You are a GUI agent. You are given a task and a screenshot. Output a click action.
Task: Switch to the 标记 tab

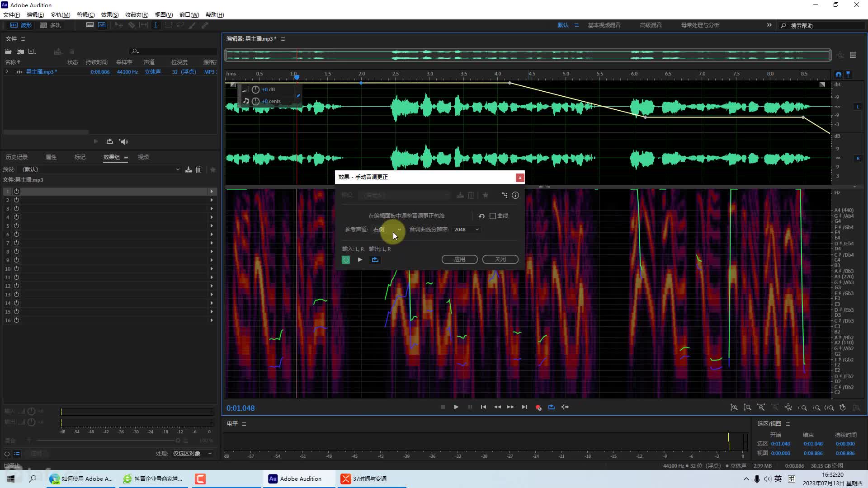[x=80, y=157]
